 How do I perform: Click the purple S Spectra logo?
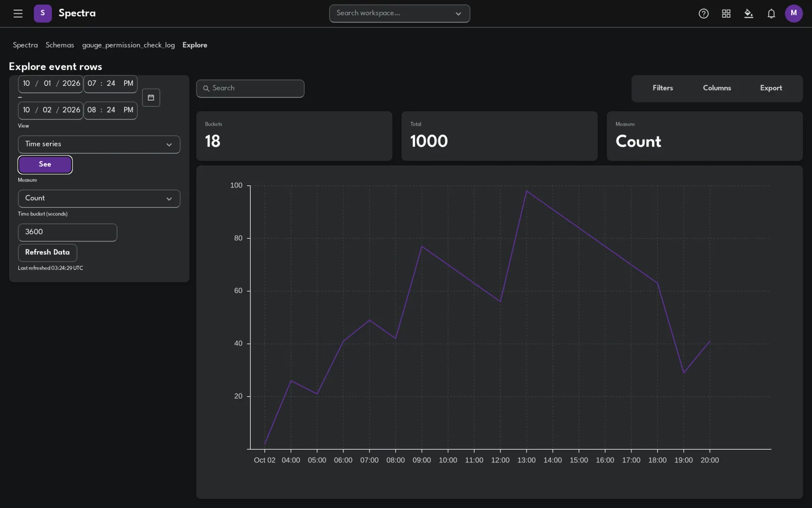(43, 14)
